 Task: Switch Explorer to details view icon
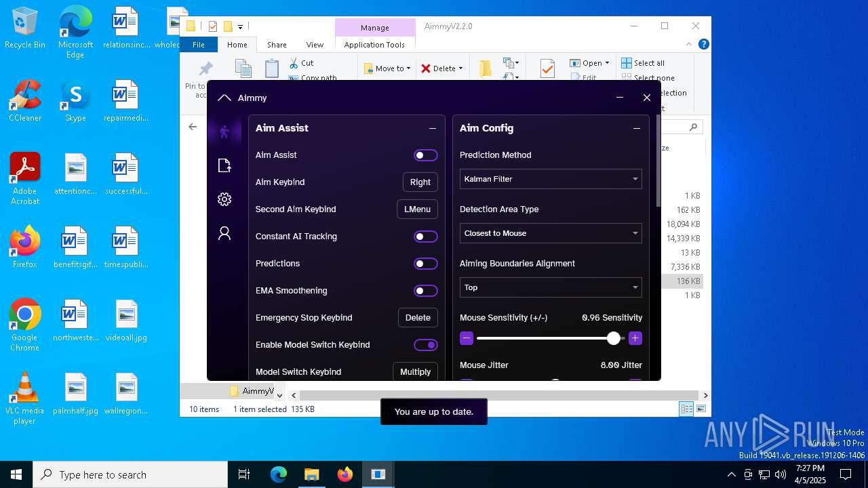pos(686,409)
